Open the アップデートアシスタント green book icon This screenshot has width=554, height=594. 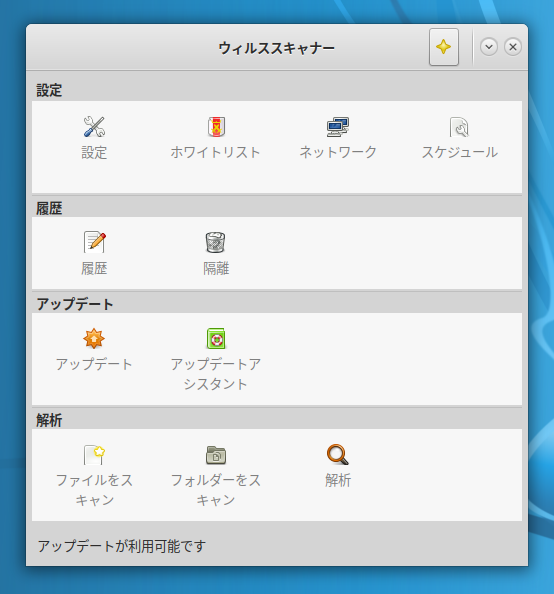click(x=216, y=338)
